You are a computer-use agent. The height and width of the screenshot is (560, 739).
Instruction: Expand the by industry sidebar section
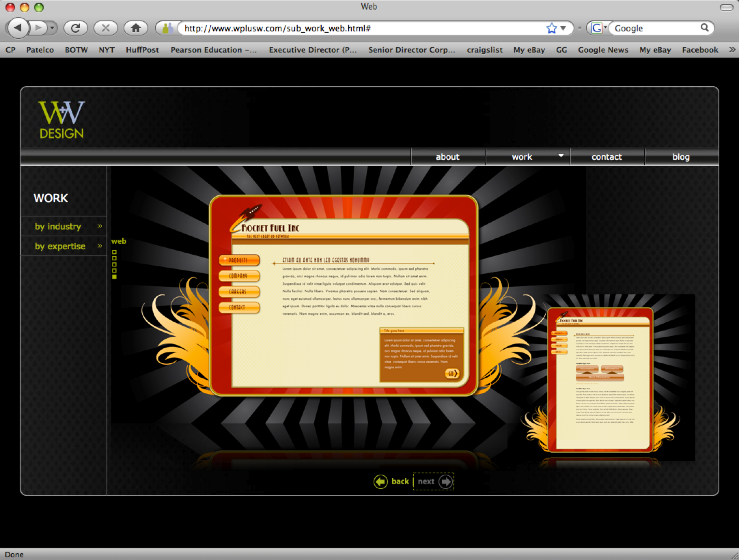pyautogui.click(x=64, y=226)
